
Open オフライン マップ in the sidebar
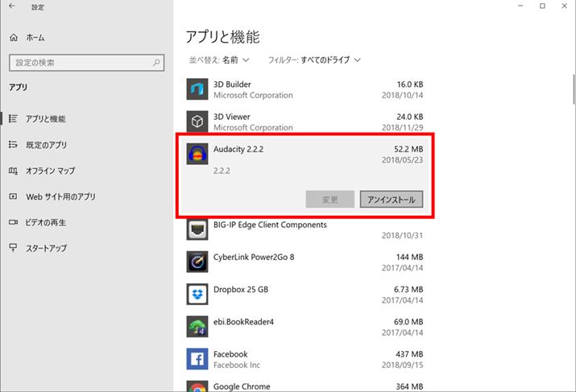[87, 171]
